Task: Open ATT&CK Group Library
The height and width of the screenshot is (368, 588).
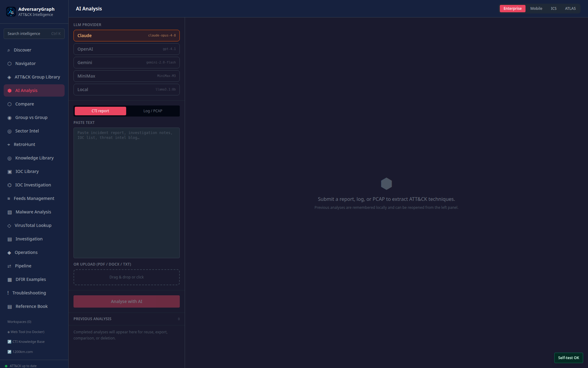Action: (34, 77)
